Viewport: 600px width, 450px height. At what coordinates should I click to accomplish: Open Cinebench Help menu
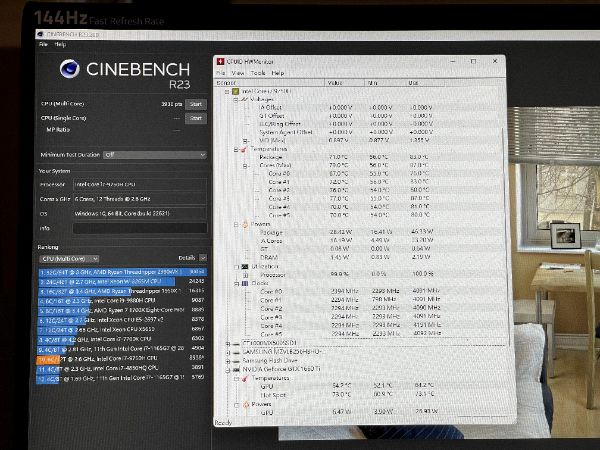tap(60, 44)
